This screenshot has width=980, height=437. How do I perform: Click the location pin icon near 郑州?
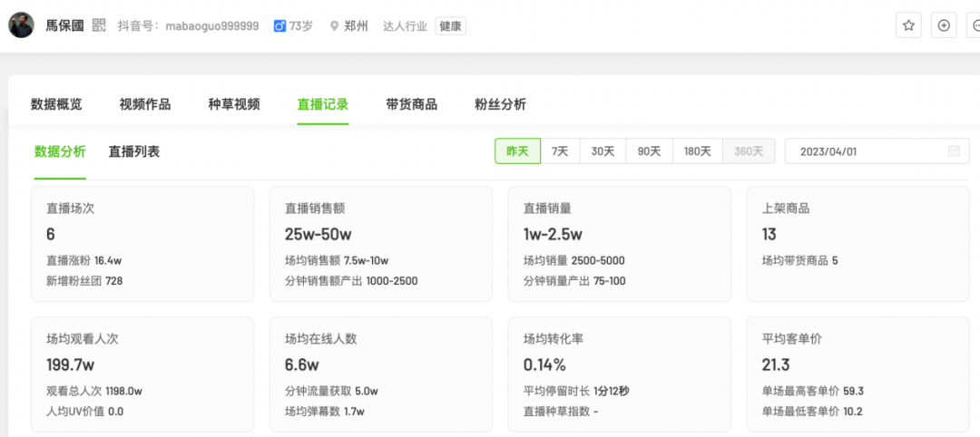point(335,26)
